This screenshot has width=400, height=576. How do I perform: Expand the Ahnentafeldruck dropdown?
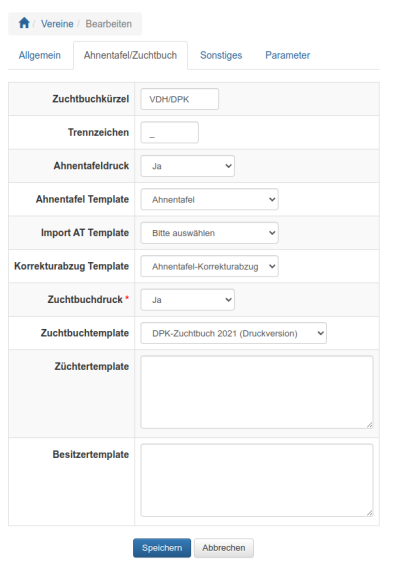tap(188, 166)
